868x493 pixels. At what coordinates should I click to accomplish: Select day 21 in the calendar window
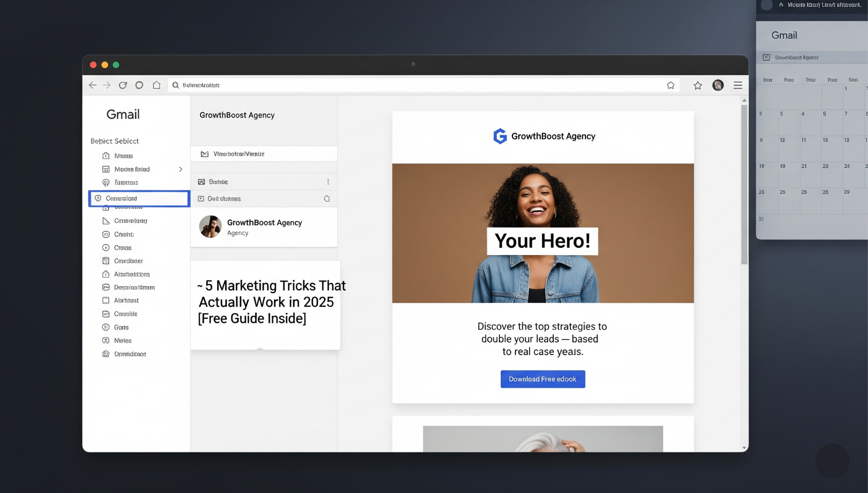pos(804,166)
